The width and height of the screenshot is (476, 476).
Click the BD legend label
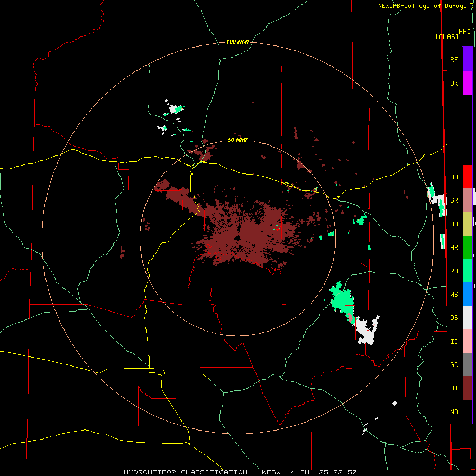(x=454, y=224)
